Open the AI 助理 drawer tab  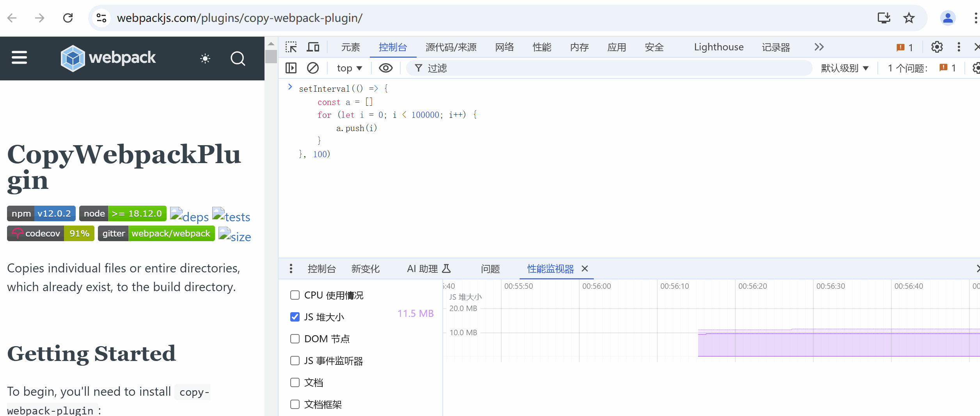[x=429, y=268]
